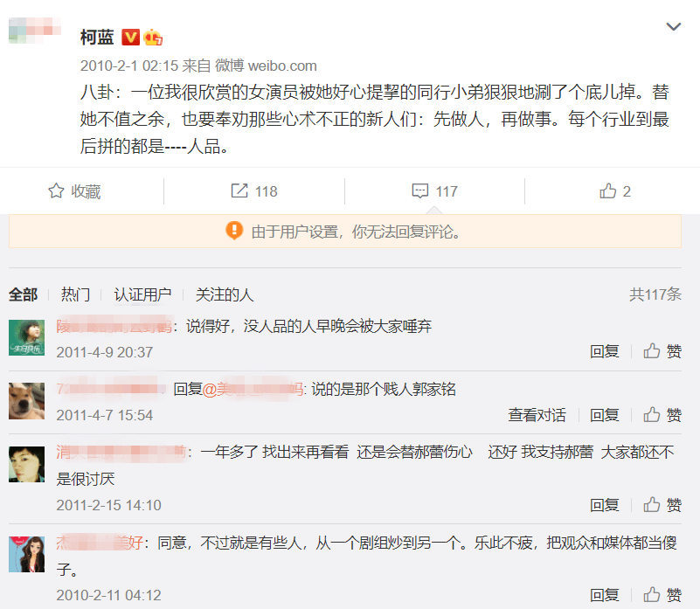
Task: Click the weibo.com source link
Action: click(x=282, y=66)
